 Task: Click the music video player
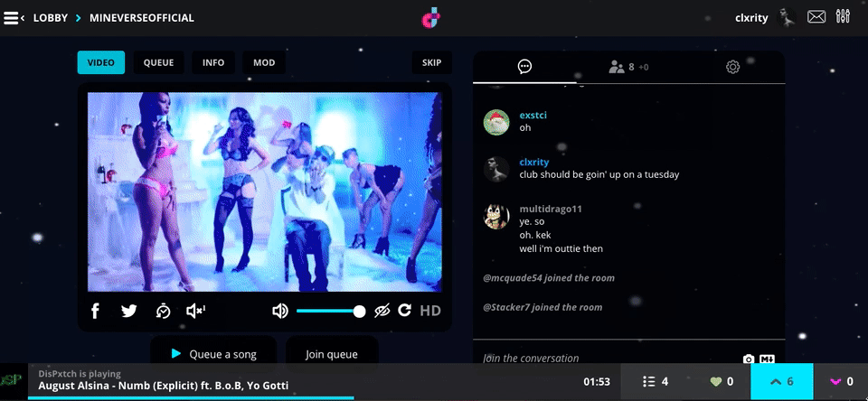click(265, 191)
